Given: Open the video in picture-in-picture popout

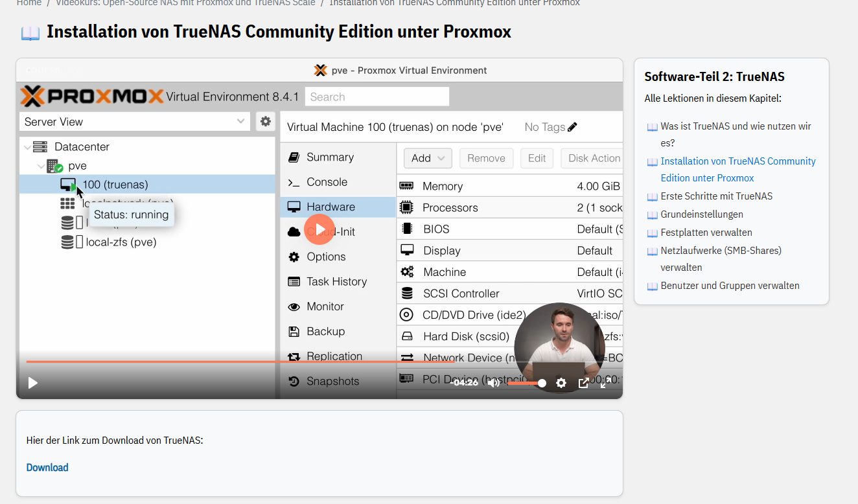Looking at the screenshot, I should pos(583,383).
